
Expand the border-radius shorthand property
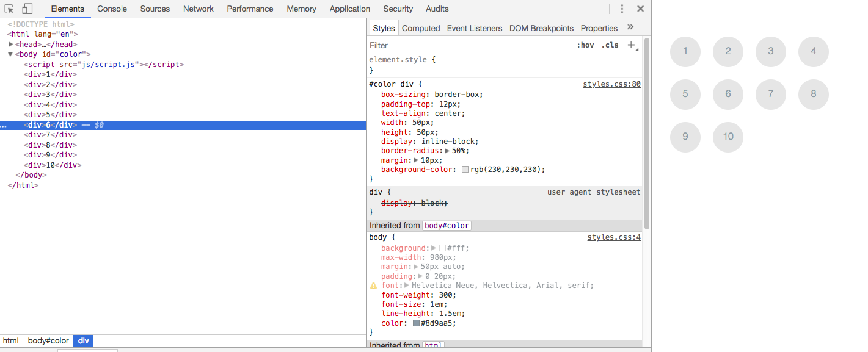tap(447, 151)
